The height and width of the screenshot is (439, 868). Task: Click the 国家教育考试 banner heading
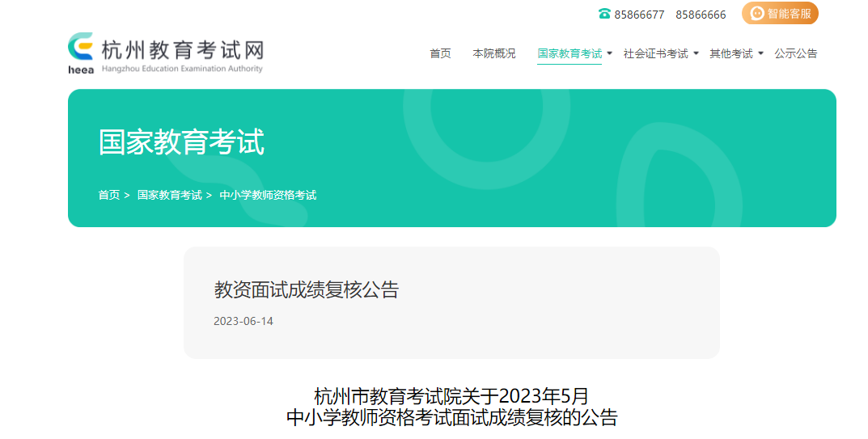181,141
